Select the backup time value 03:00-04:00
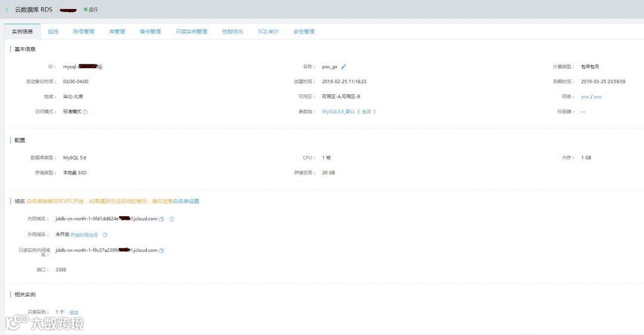This screenshot has width=644, height=335. pos(76,81)
